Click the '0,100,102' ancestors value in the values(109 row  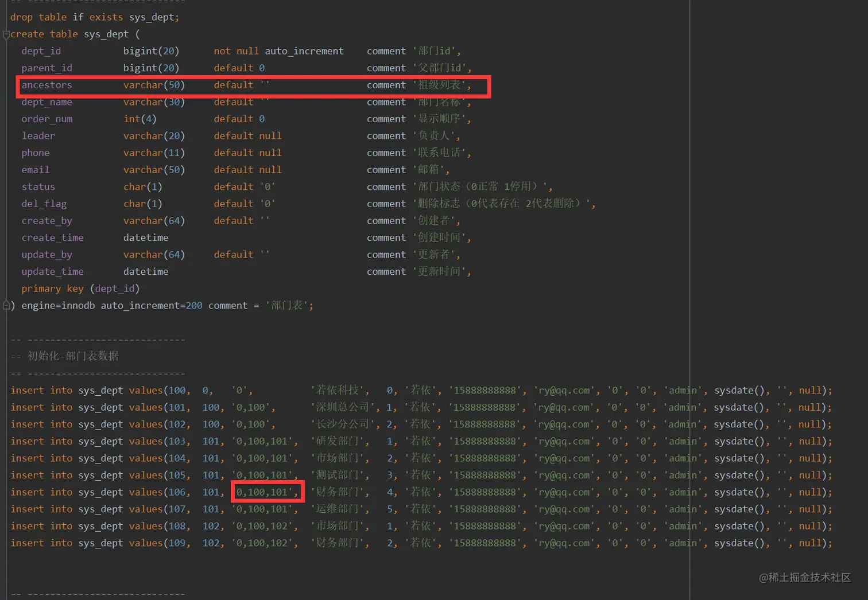(x=262, y=543)
